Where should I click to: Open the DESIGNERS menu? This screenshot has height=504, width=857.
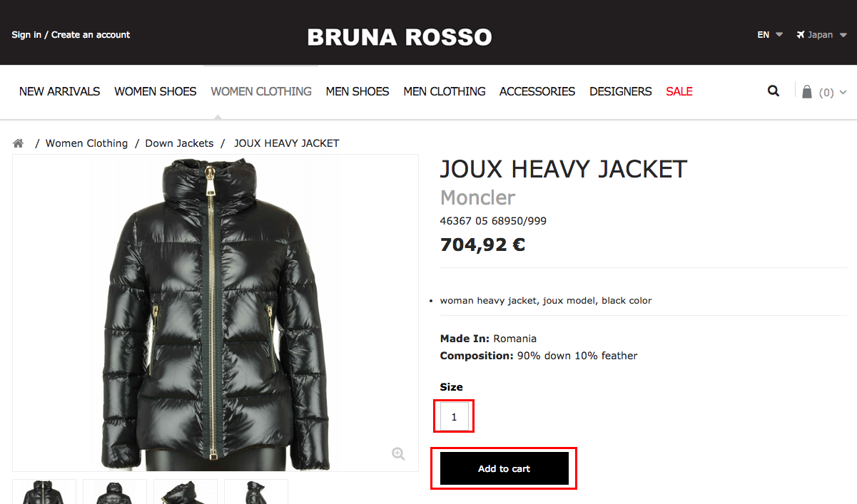point(621,91)
